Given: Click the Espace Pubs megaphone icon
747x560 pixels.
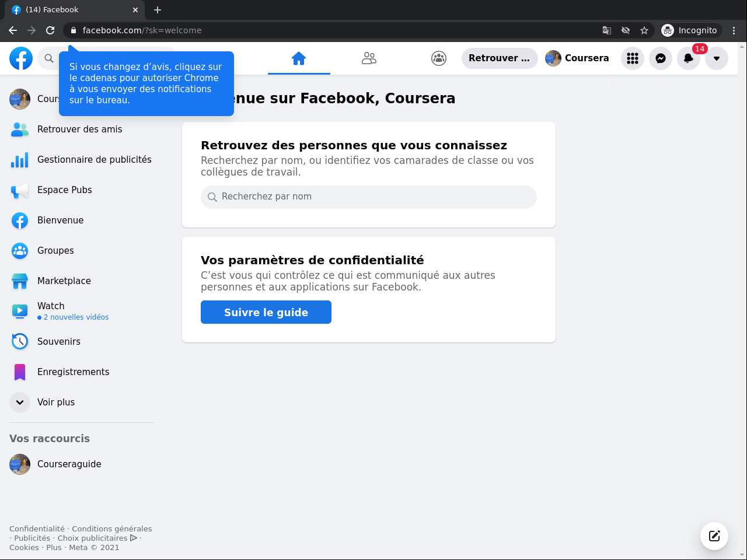Looking at the screenshot, I should pos(20,190).
